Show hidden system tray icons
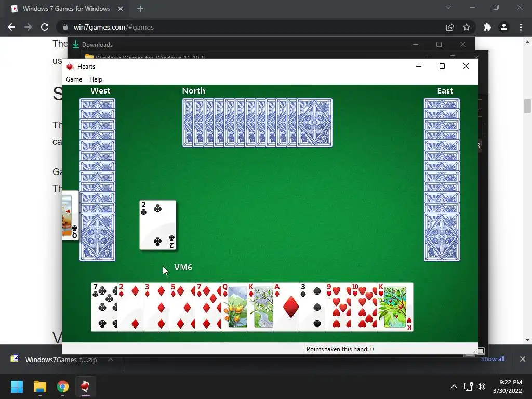 tap(454, 387)
